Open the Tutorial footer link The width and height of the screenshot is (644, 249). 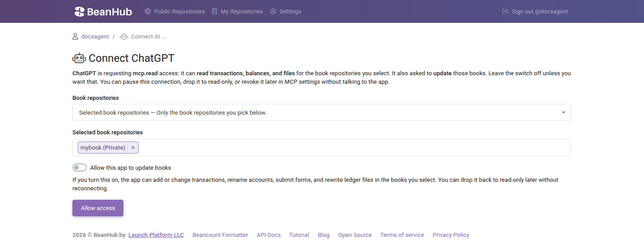click(x=299, y=235)
